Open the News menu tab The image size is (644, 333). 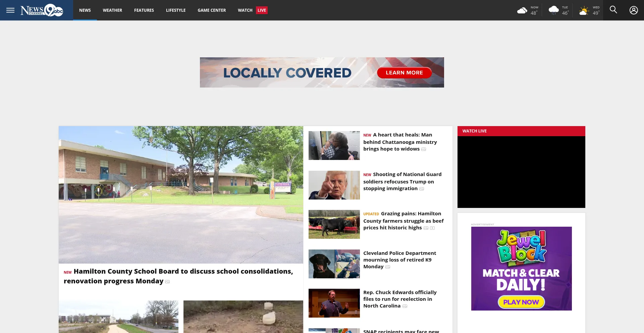pyautogui.click(x=85, y=10)
